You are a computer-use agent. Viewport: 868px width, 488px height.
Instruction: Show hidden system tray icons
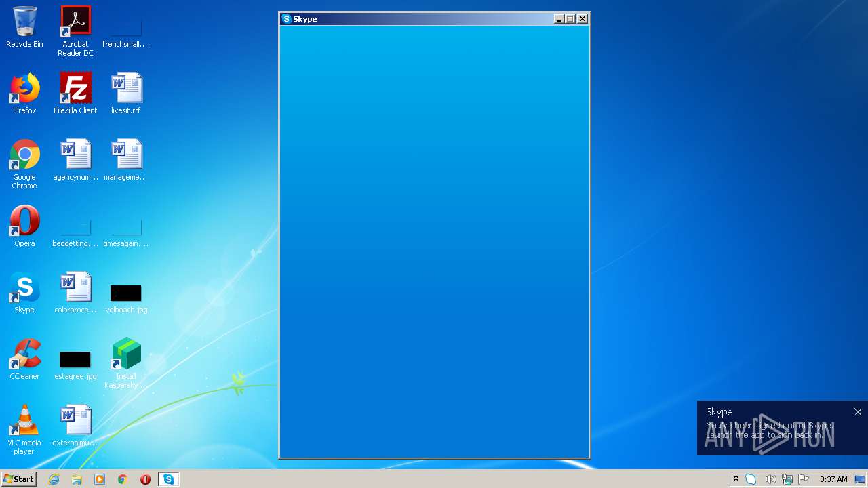(x=736, y=479)
